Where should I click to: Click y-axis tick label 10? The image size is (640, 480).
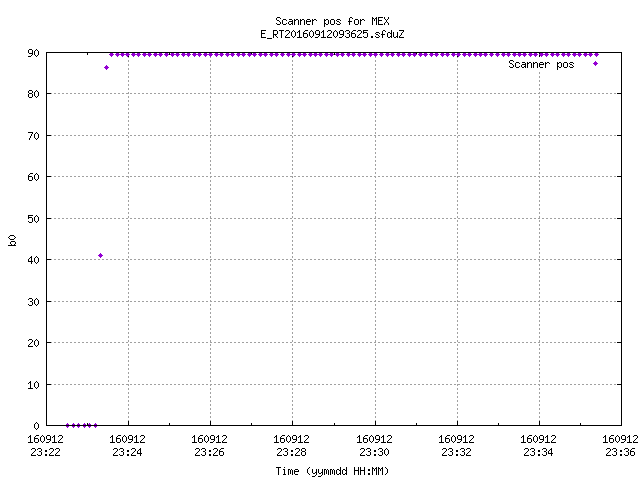coord(33,385)
